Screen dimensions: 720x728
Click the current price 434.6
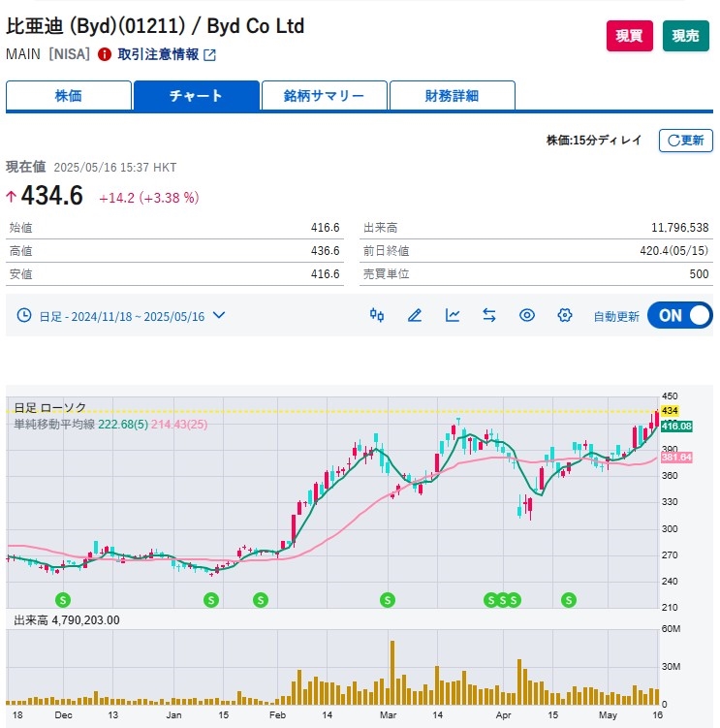tap(52, 196)
